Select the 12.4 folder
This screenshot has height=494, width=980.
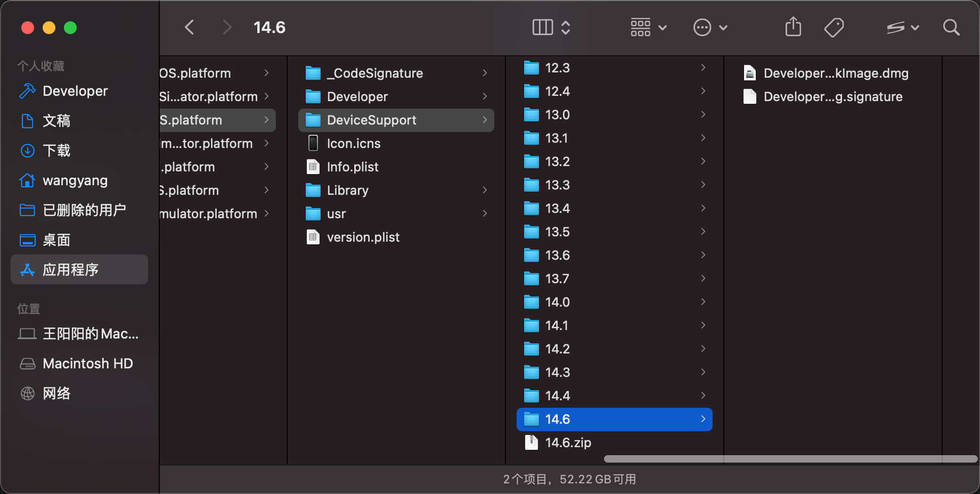pos(557,91)
